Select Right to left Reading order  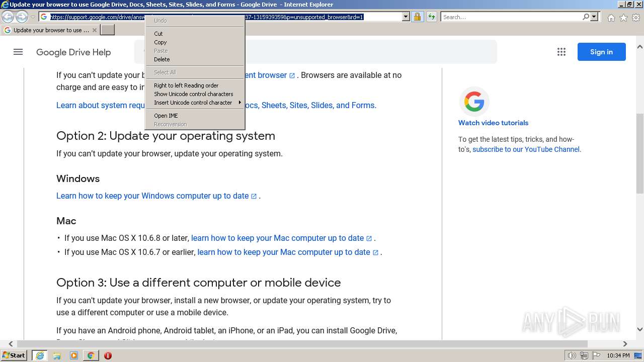point(195,85)
